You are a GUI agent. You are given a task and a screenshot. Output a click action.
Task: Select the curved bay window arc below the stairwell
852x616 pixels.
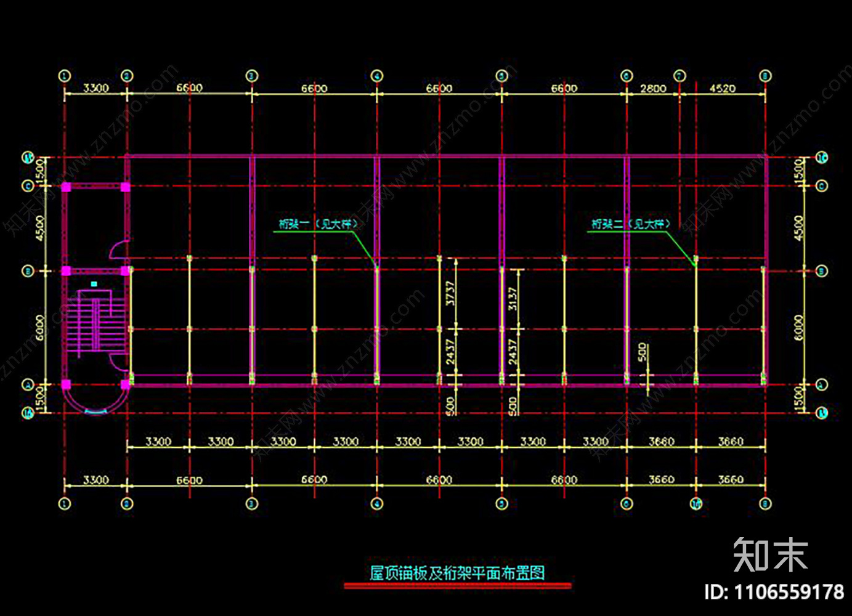(96, 402)
